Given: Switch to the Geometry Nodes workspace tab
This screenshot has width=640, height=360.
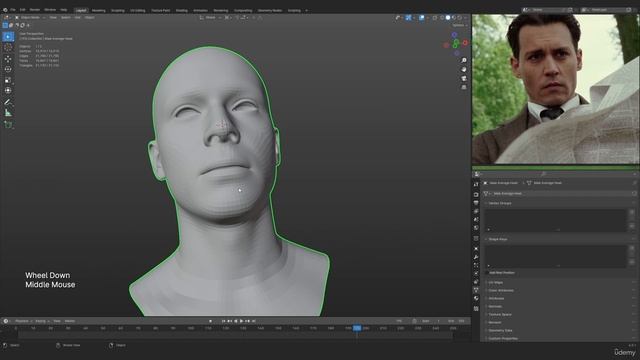Looking at the screenshot, I should coord(270,11).
